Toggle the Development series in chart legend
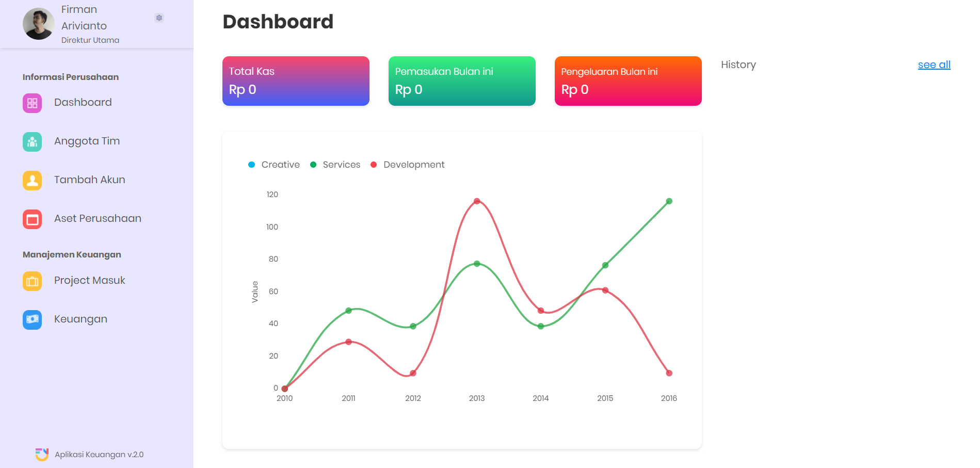The height and width of the screenshot is (468, 980). tap(408, 165)
